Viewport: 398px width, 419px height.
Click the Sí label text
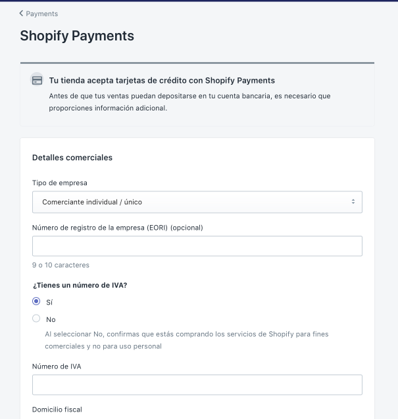click(49, 302)
